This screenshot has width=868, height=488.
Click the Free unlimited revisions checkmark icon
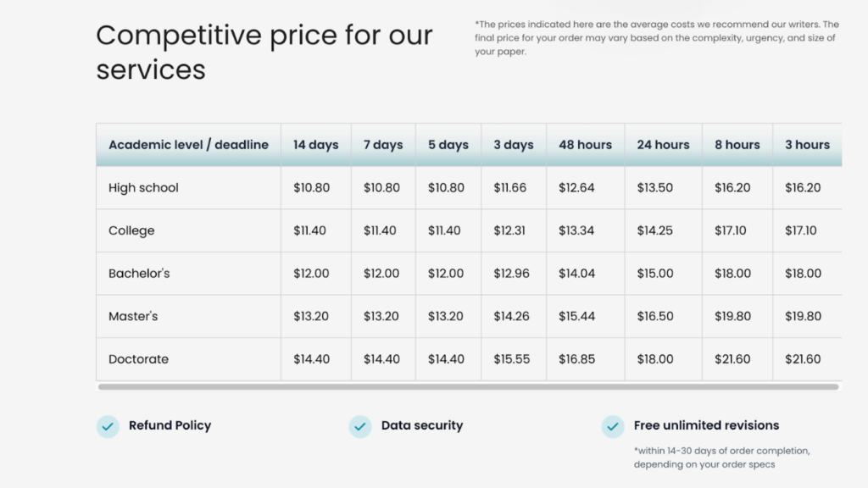click(613, 427)
